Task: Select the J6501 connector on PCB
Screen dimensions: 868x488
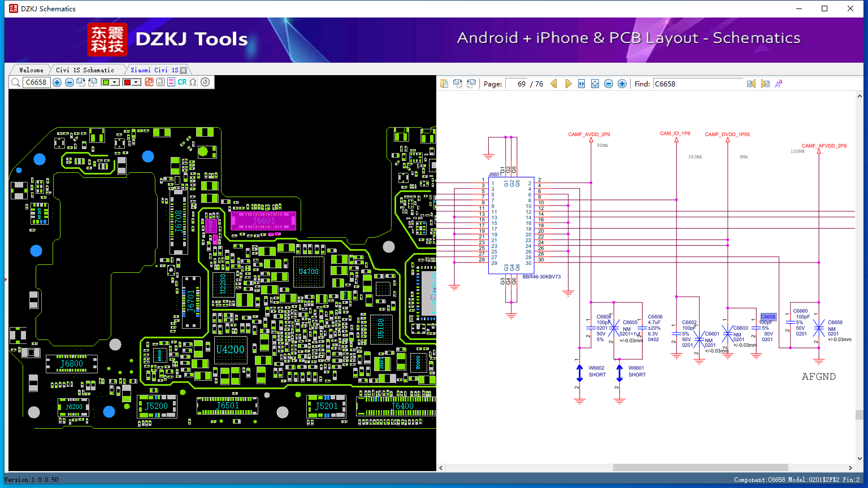Action: (x=227, y=406)
